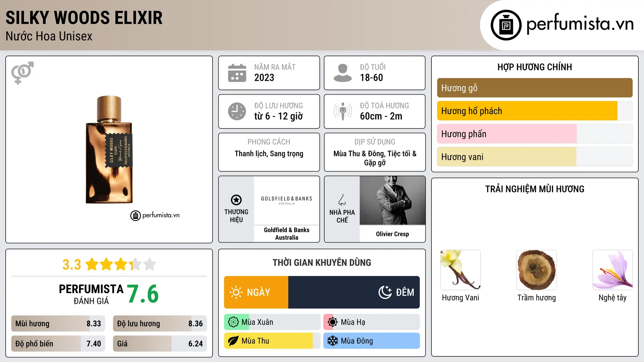Click the longevity value từ 6 - 12 giờ

(279, 116)
